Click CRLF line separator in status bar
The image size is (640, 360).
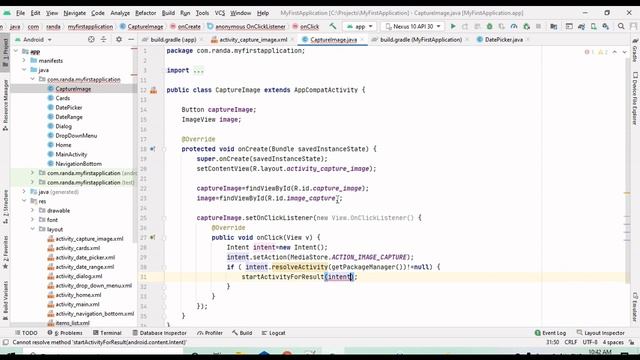(571, 342)
